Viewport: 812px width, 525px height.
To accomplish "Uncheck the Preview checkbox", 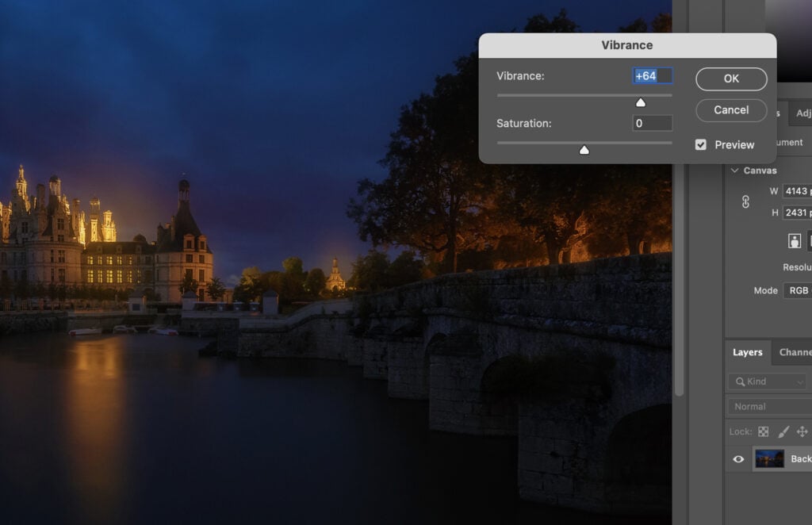I will 700,144.
